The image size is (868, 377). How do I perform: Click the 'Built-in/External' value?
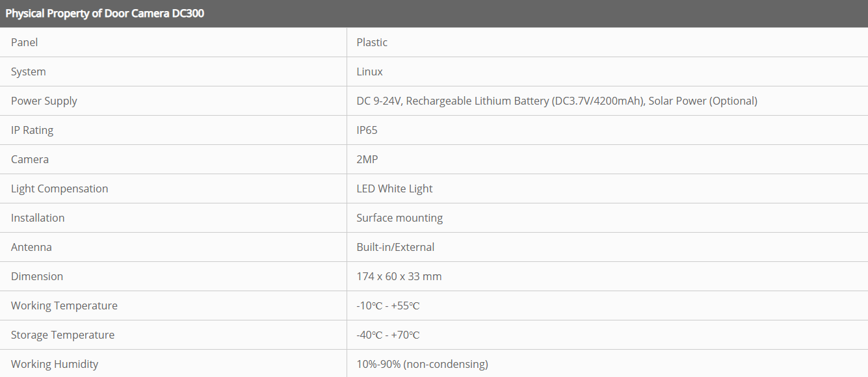[395, 247]
